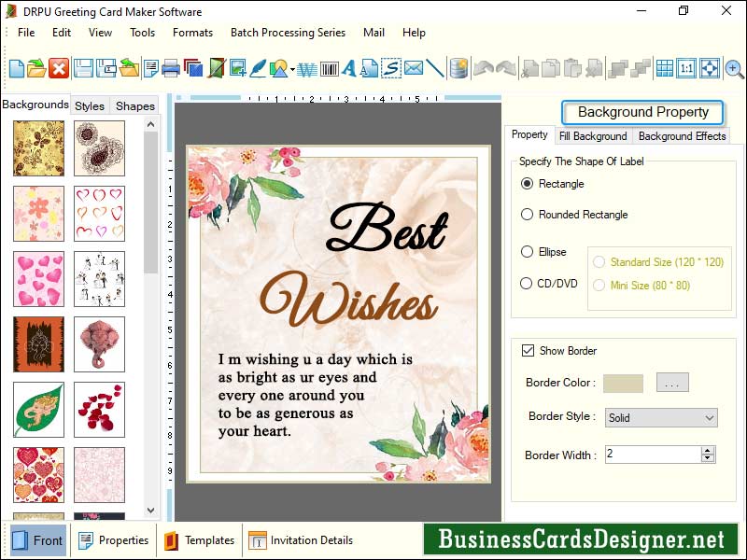The image size is (747, 560).
Task: Click the Print icon in toolbar
Action: (171, 68)
